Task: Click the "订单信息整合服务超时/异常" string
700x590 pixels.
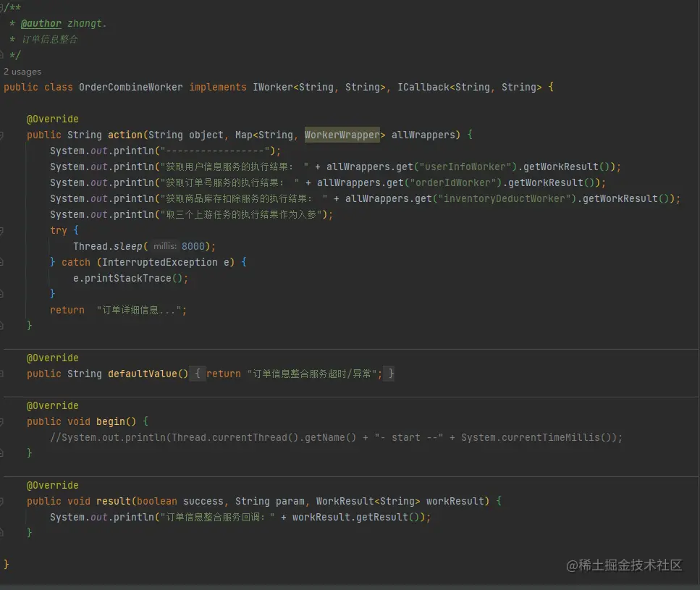Action: pyautogui.click(x=312, y=374)
